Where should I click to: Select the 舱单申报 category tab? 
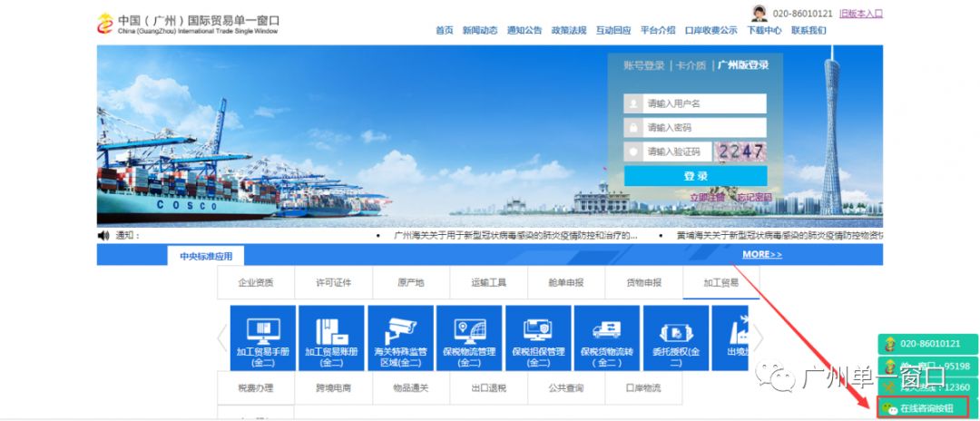pyautogui.click(x=565, y=282)
